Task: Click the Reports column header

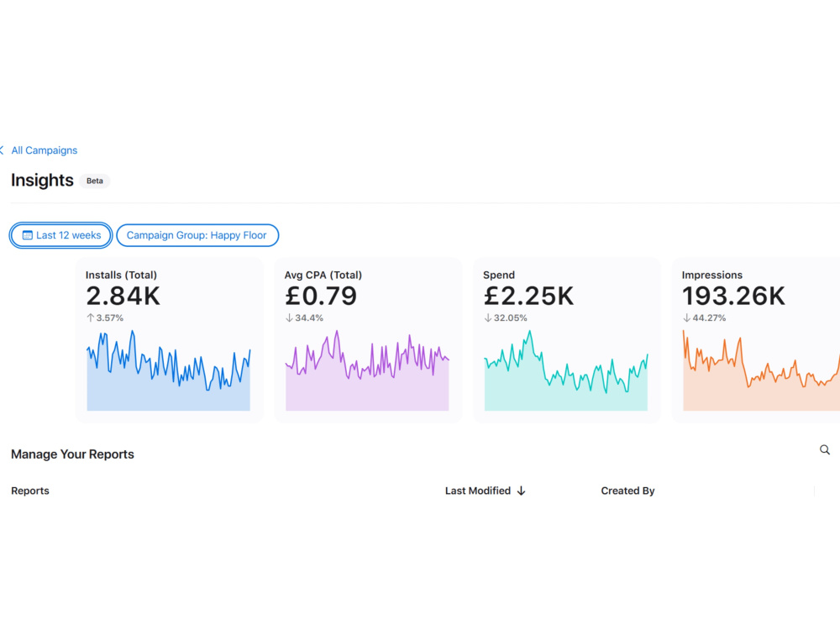Action: [30, 491]
